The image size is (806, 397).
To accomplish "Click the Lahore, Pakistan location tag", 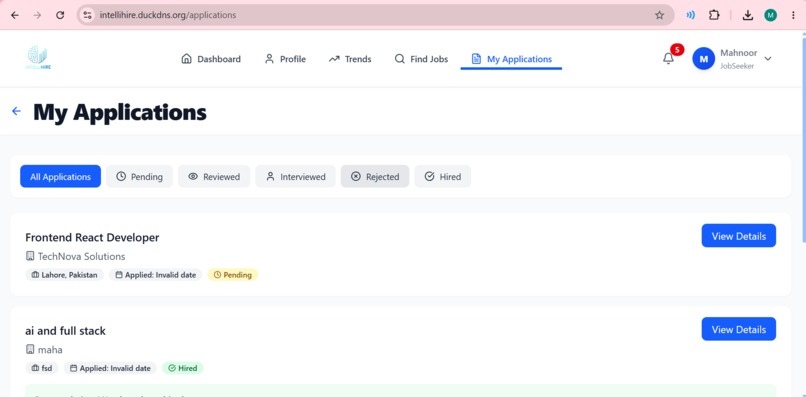I will pyautogui.click(x=65, y=275).
